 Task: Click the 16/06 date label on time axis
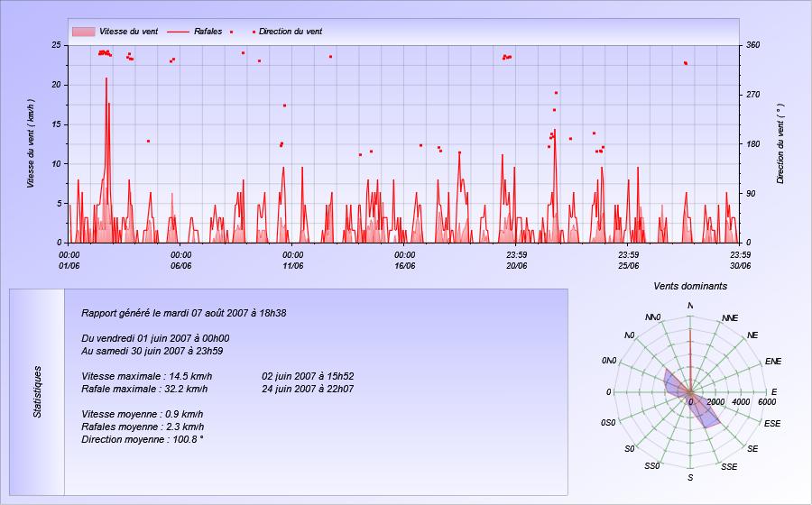404,265
